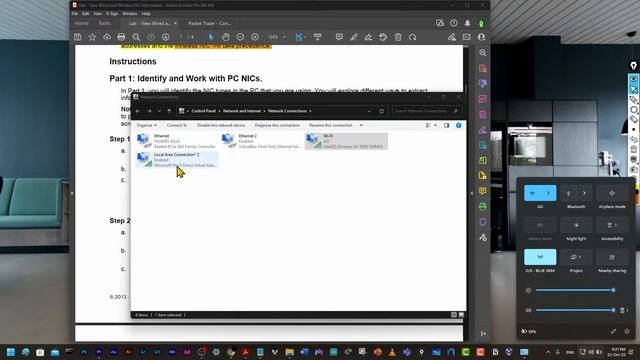Adjust the brightness slider in quick settings
This screenshot has height=360, width=640.
tap(575, 290)
